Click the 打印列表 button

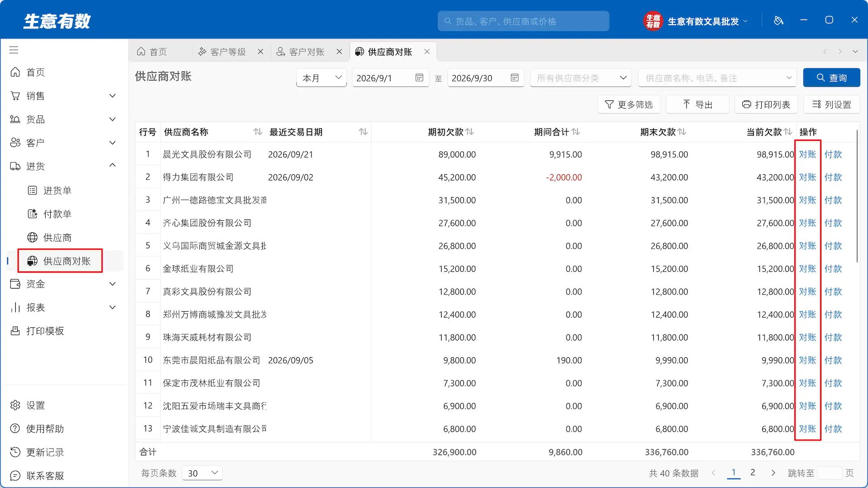pyautogui.click(x=766, y=104)
